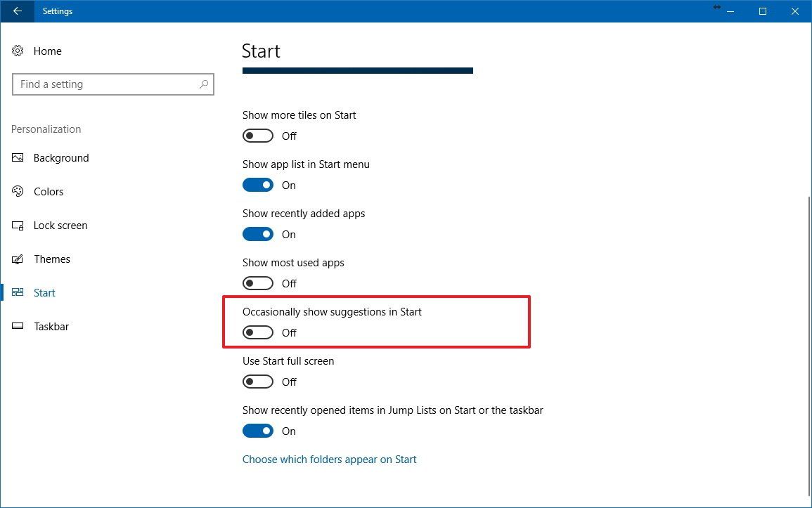Click the Background picture icon
812x508 pixels.
point(17,157)
